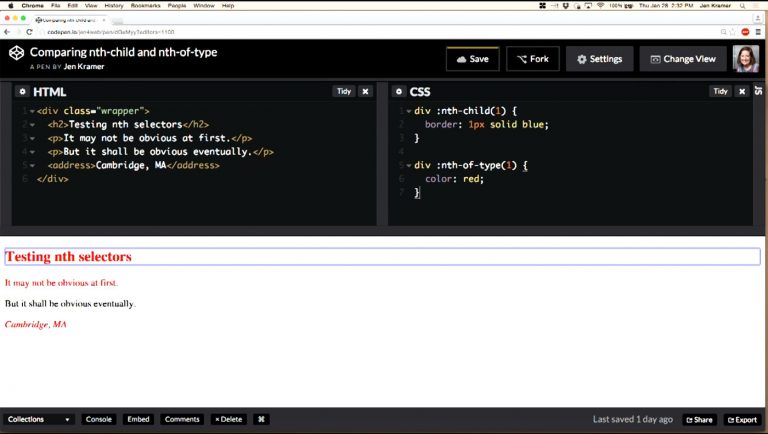The width and height of the screenshot is (768, 434).
Task: Open Comments
Action: click(182, 419)
